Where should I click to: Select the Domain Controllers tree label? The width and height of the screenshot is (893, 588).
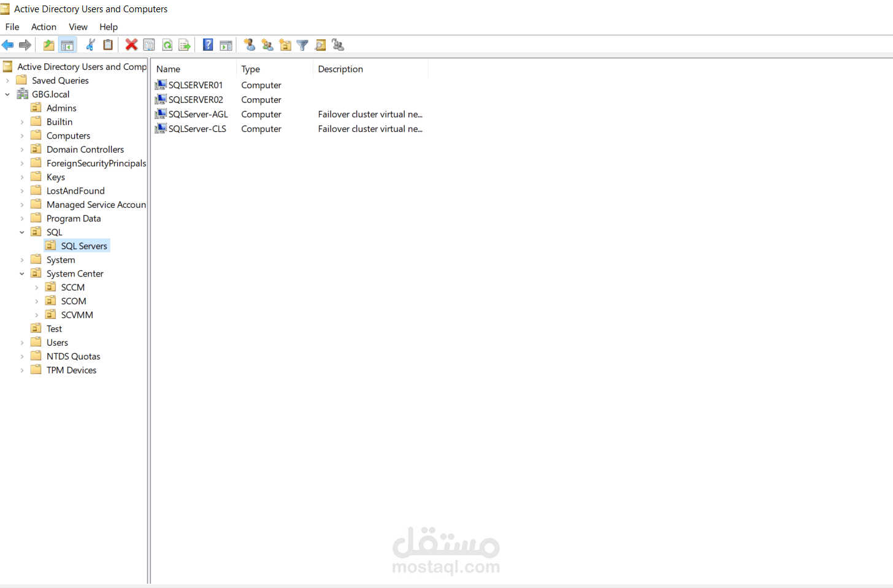[x=85, y=150]
